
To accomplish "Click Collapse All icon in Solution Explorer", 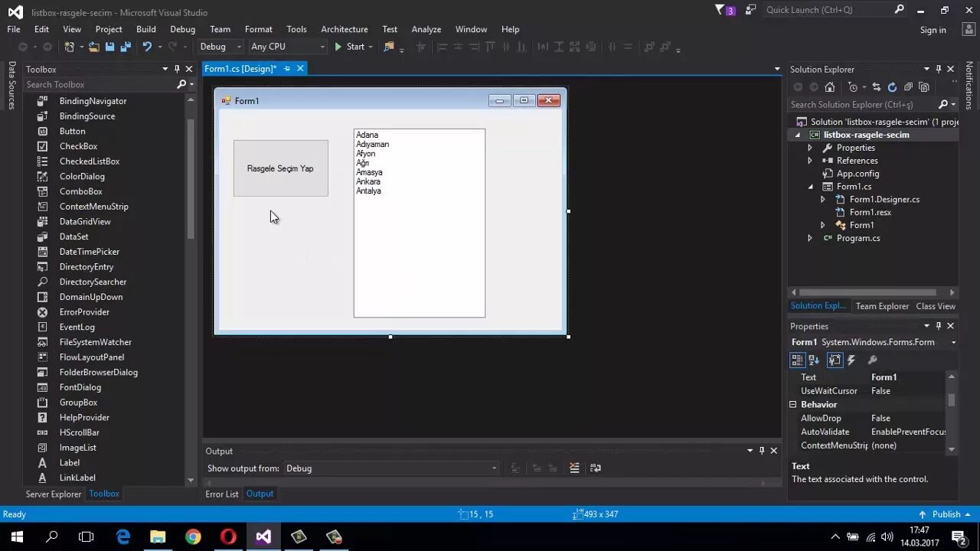I will tap(908, 87).
